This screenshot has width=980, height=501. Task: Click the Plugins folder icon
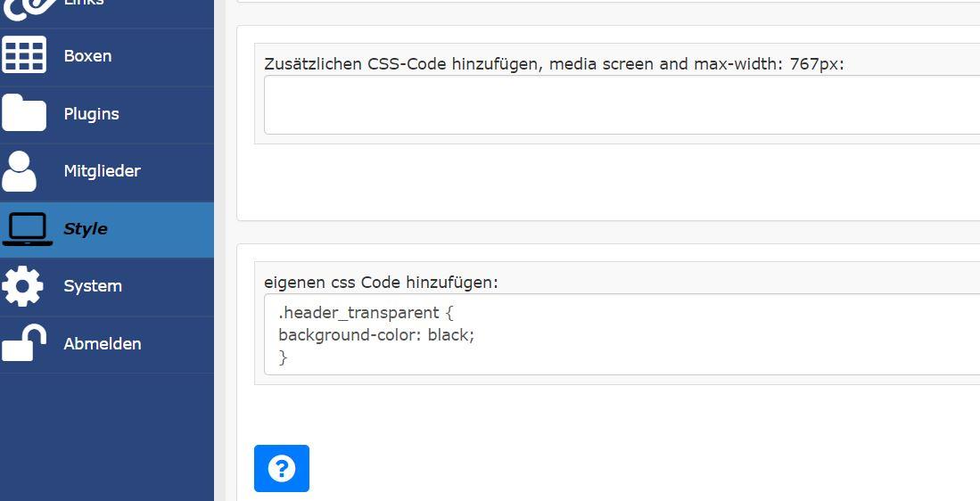tap(24, 113)
